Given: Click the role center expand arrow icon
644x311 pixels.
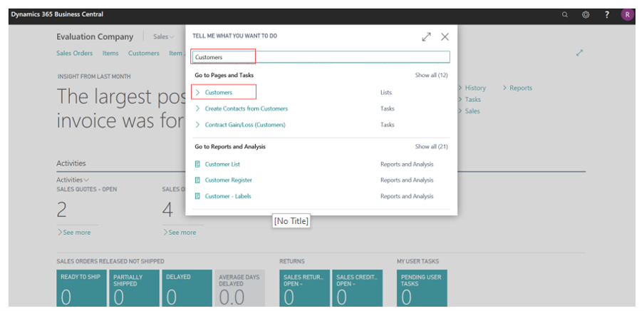Looking at the screenshot, I should tap(579, 53).
